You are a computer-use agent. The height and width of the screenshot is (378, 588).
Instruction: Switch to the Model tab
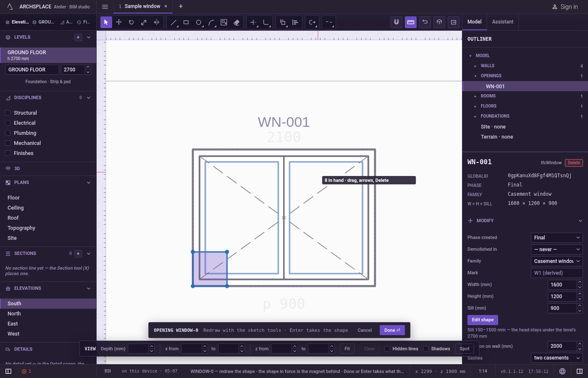[474, 22]
